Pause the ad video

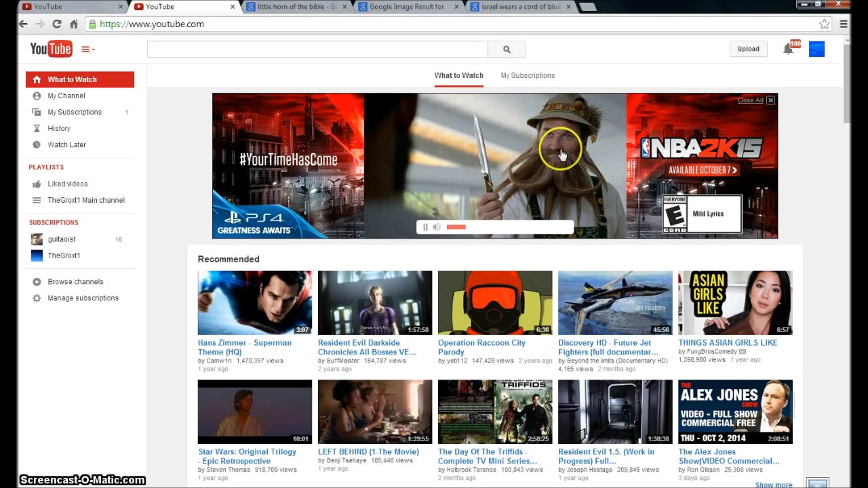425,227
